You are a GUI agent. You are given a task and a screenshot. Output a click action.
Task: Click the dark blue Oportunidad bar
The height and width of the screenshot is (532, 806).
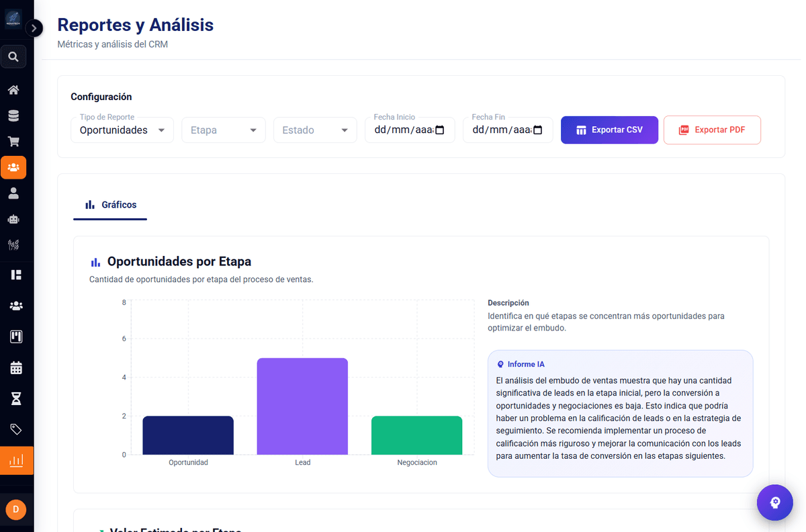(188, 435)
